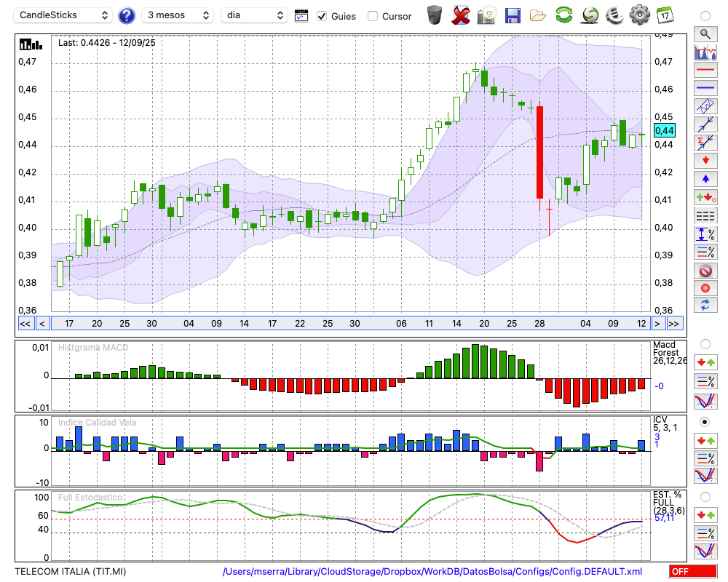Click the blue volume chart icon in sidebar
Screen dimensions: 728x582
click(705, 52)
